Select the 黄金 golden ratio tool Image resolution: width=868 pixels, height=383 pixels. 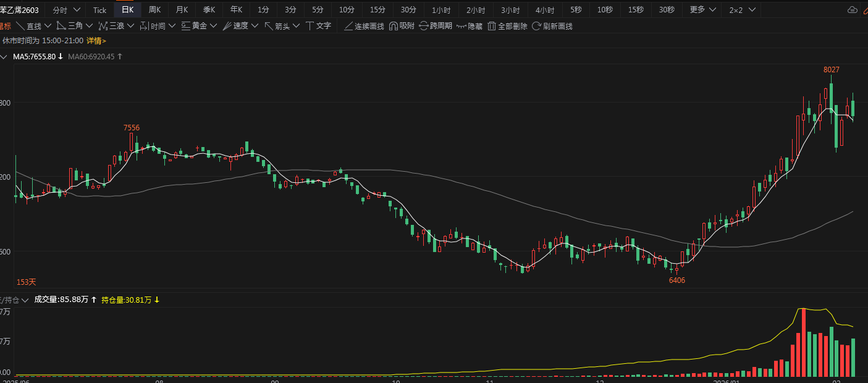(194, 26)
